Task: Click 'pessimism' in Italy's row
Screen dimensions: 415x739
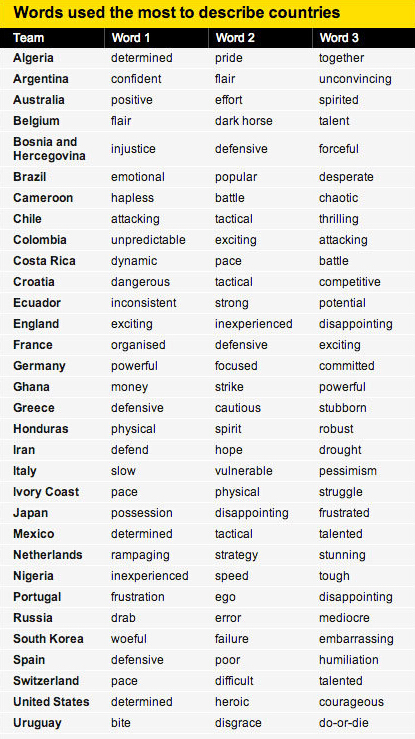Action: tap(348, 471)
